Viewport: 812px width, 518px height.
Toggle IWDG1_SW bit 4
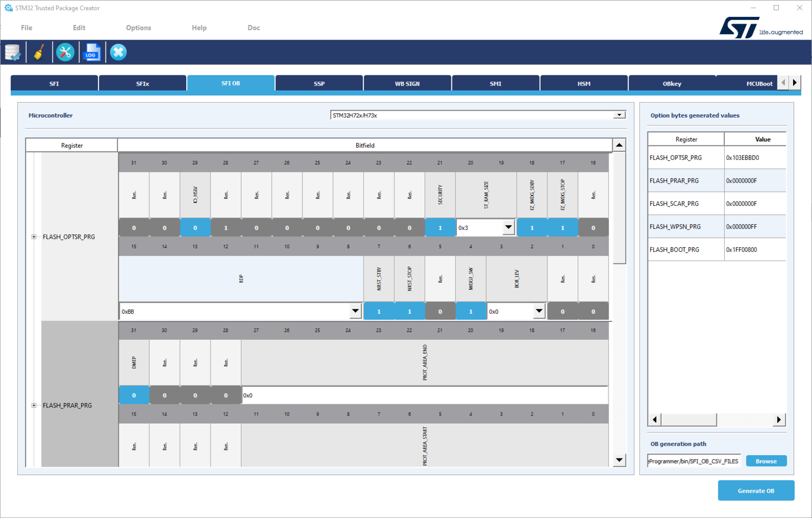[470, 312]
